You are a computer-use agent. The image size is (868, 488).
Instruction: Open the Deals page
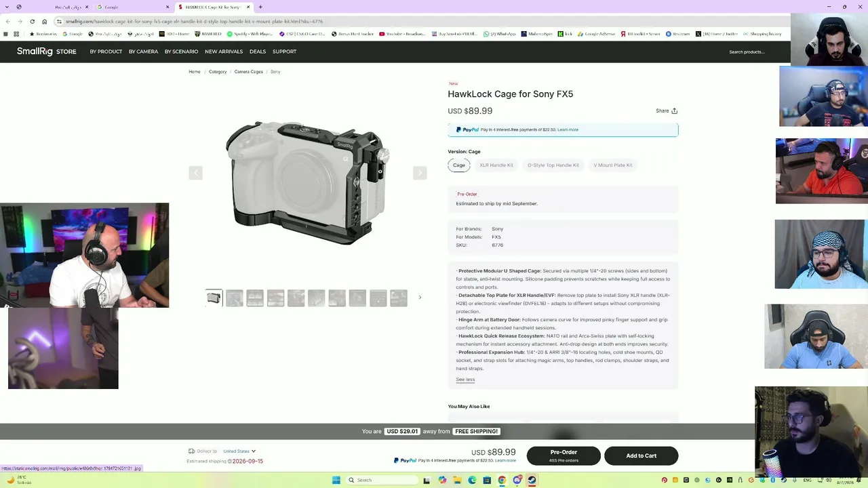coord(258,52)
